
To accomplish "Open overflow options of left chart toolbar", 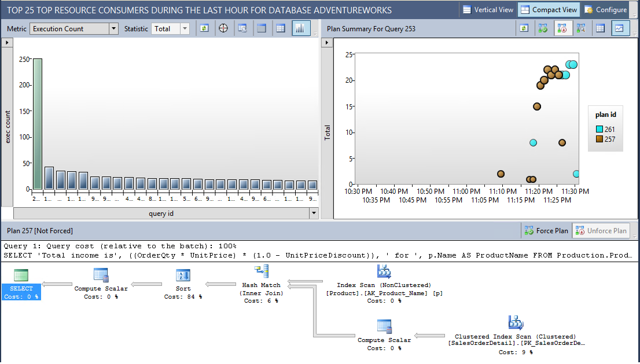I will tap(315, 32).
